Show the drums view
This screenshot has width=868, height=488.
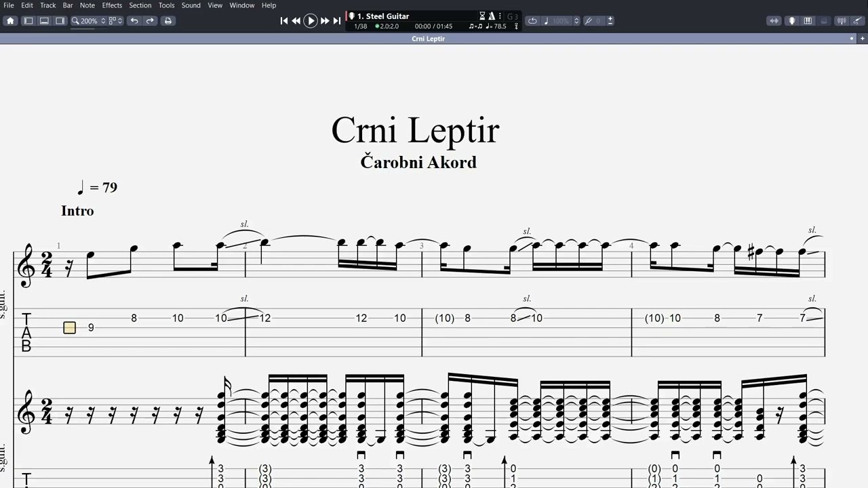coord(824,21)
